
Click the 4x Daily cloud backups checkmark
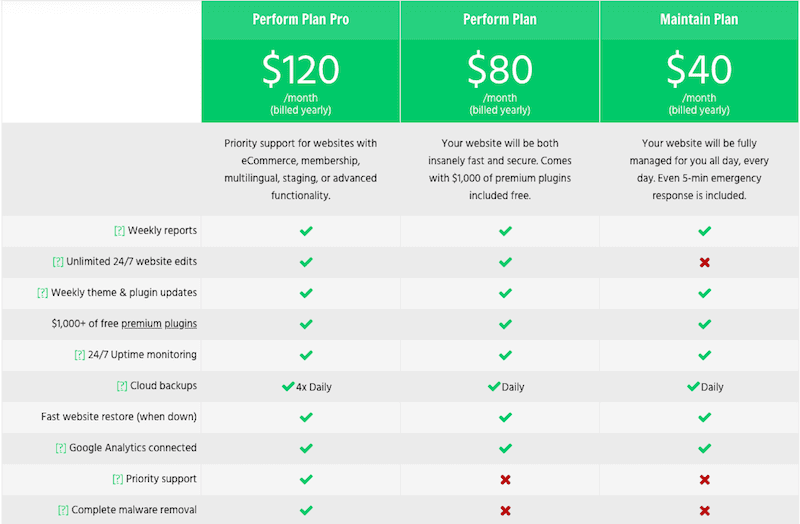(288, 386)
